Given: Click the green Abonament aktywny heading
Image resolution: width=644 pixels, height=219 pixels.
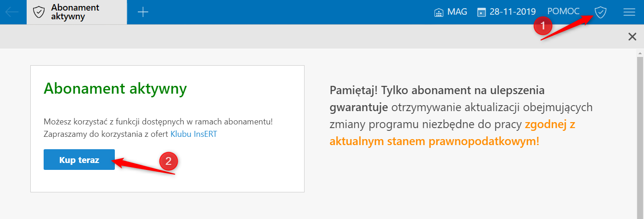Looking at the screenshot, I should (115, 89).
